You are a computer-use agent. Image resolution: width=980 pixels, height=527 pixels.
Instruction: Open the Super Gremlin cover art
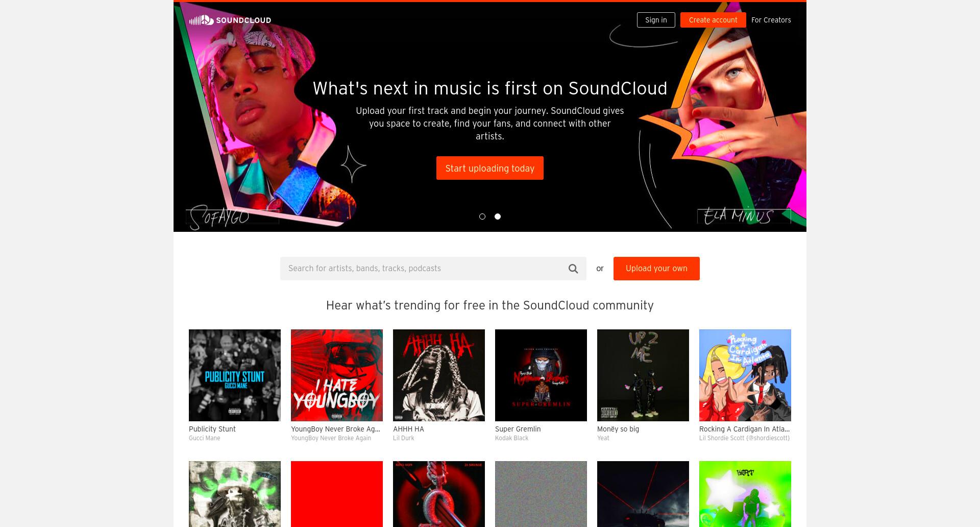541,375
